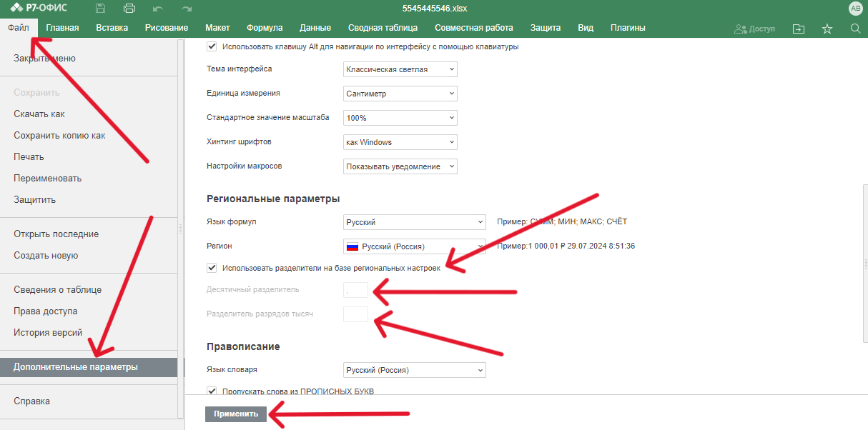Click the AB user avatar
This screenshot has width=868, height=430.
click(855, 9)
